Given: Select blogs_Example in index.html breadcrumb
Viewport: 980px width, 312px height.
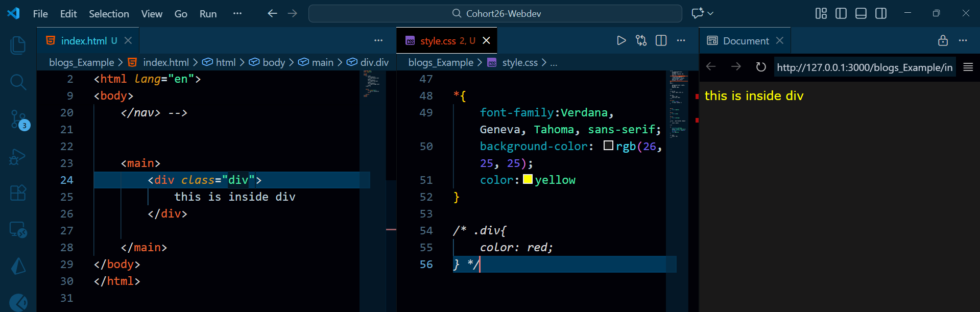Looking at the screenshot, I should (82, 62).
